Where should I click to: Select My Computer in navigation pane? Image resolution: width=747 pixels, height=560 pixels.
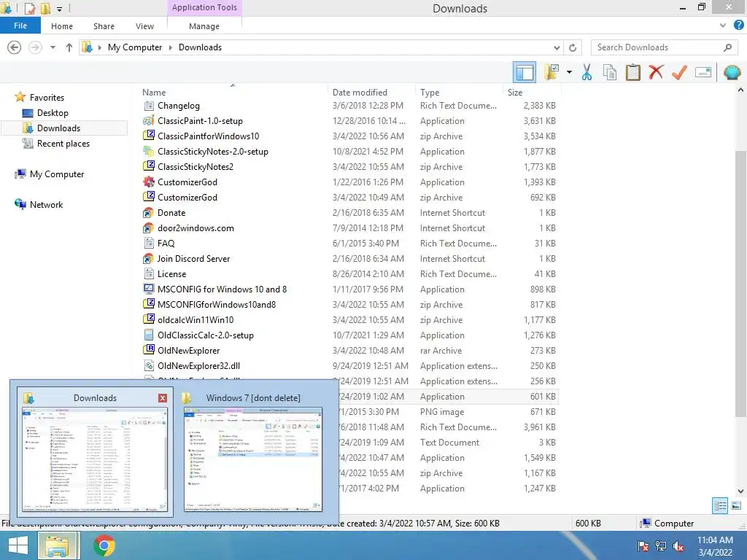click(57, 174)
